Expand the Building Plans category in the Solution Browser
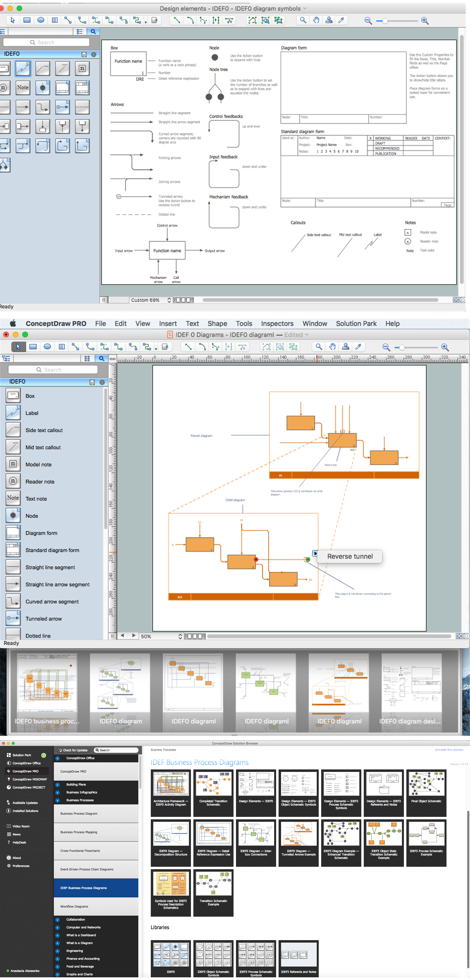Image resolution: width=470 pixels, height=980 pixels. point(58,784)
